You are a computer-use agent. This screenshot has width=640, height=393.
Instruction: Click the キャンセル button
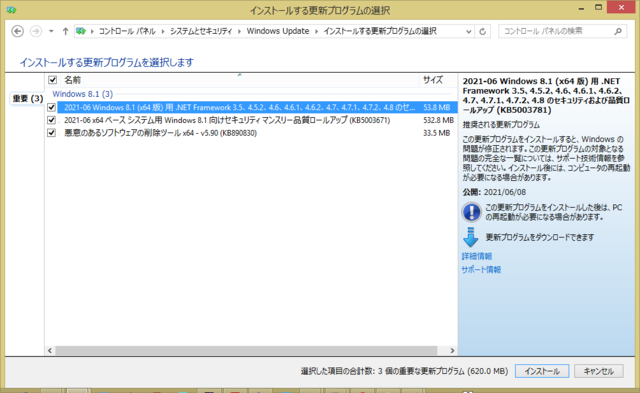pyautogui.click(x=598, y=371)
